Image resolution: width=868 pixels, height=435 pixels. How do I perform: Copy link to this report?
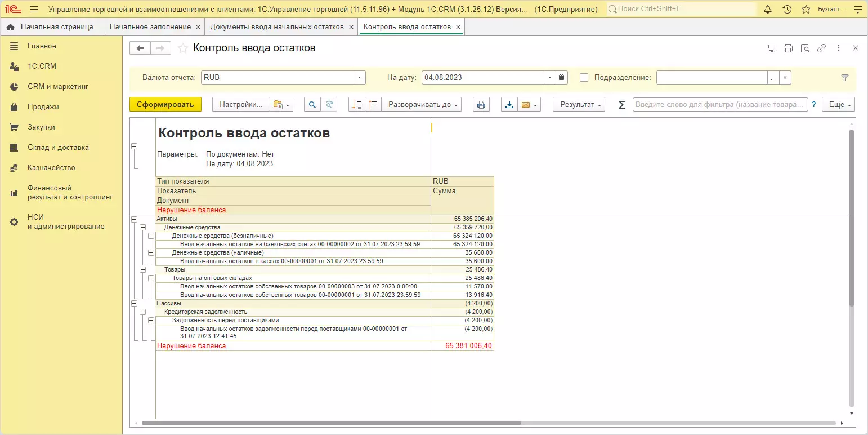[x=822, y=48]
